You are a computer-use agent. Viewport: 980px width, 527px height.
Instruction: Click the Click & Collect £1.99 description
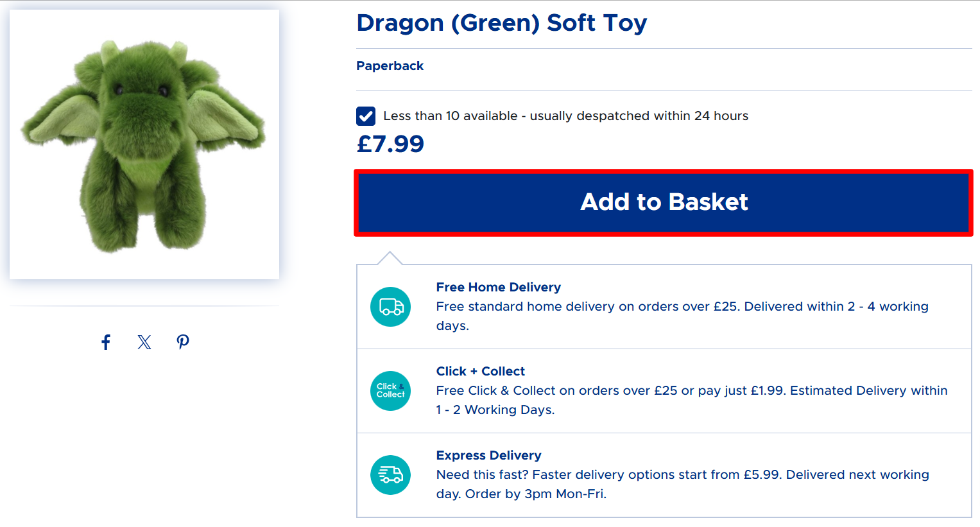pyautogui.click(x=691, y=391)
